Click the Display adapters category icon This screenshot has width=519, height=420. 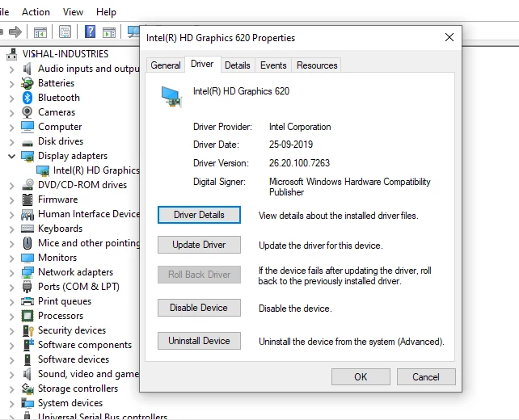click(27, 156)
